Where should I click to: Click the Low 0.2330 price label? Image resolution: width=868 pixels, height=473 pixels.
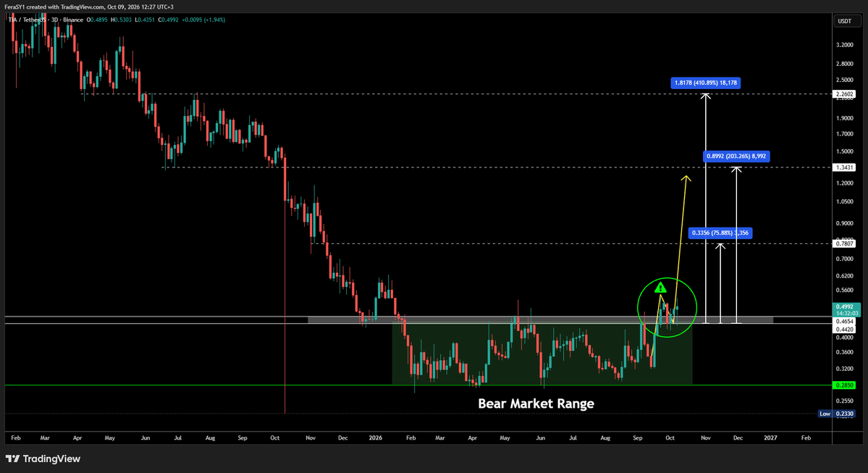point(836,414)
